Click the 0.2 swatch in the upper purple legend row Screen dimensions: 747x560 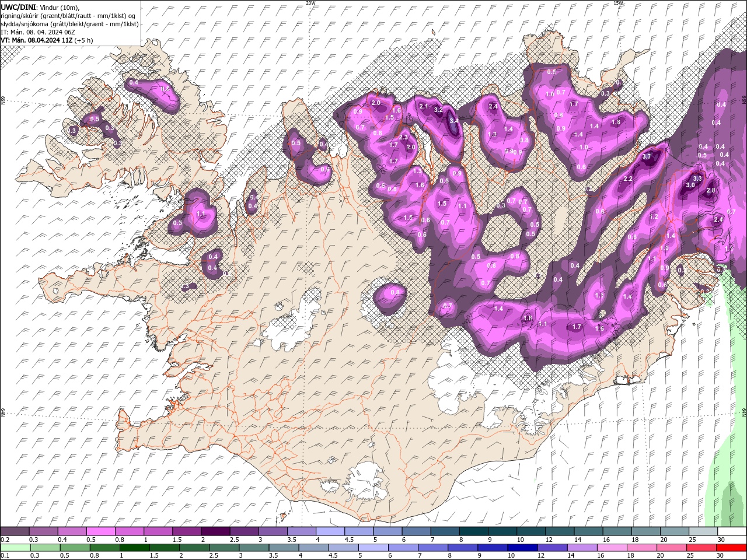[15, 531]
